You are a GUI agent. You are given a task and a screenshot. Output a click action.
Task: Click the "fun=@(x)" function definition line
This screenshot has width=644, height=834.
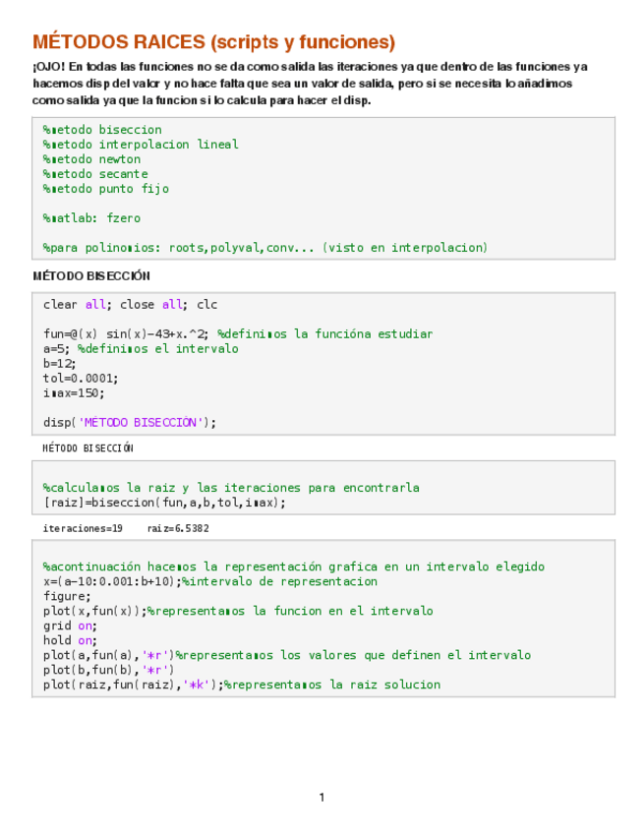pyautogui.click(x=237, y=334)
